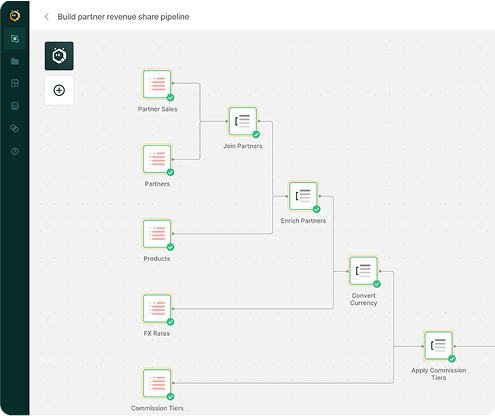Click the output port of Apply Commission Tiers node

coord(455,346)
